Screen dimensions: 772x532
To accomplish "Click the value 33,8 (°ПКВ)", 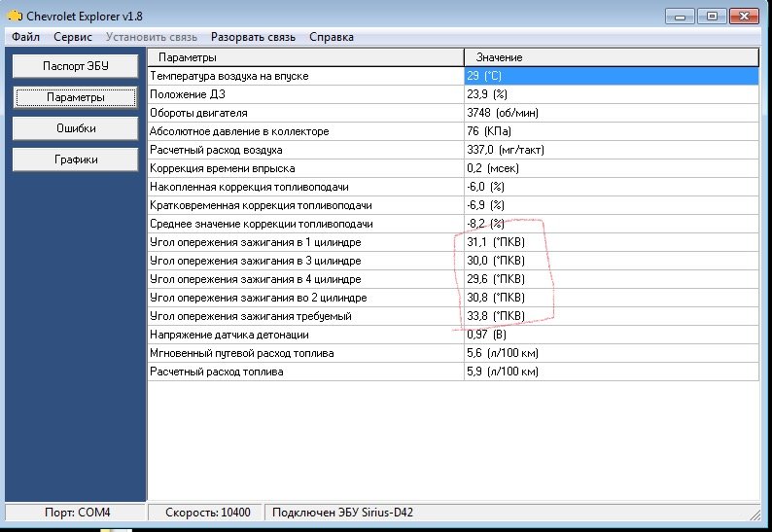I will [496, 316].
